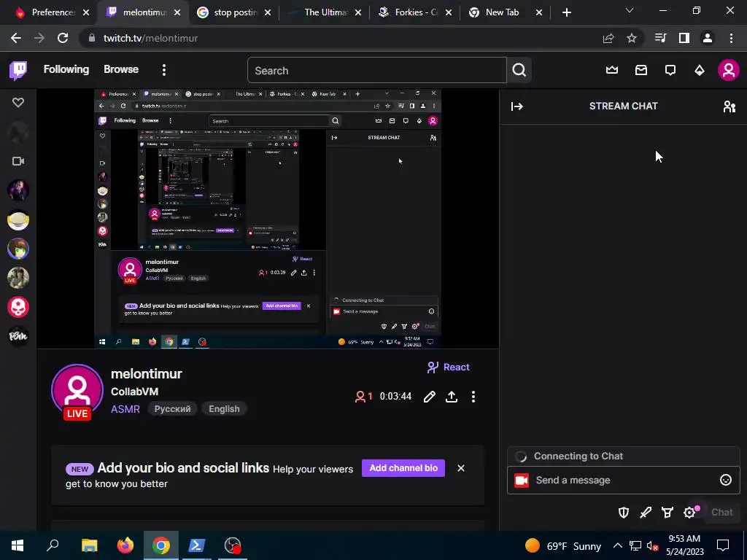Click the Send a message input
The height and width of the screenshot is (560, 747).
pyautogui.click(x=624, y=480)
